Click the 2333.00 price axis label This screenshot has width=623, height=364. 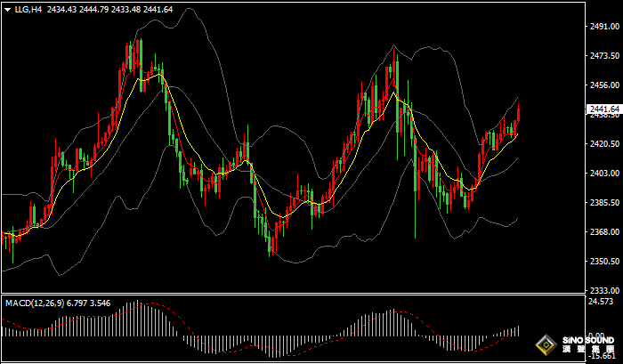pyautogui.click(x=603, y=291)
